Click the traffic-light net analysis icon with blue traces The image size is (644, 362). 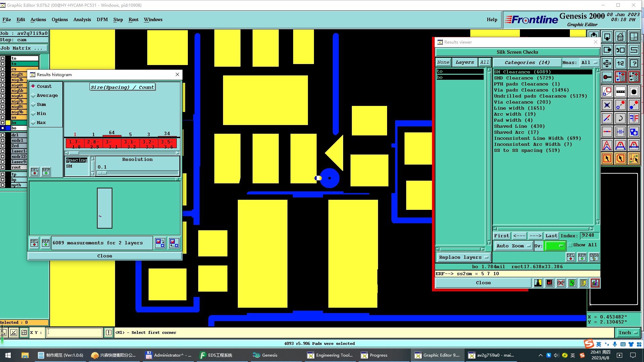(x=620, y=77)
